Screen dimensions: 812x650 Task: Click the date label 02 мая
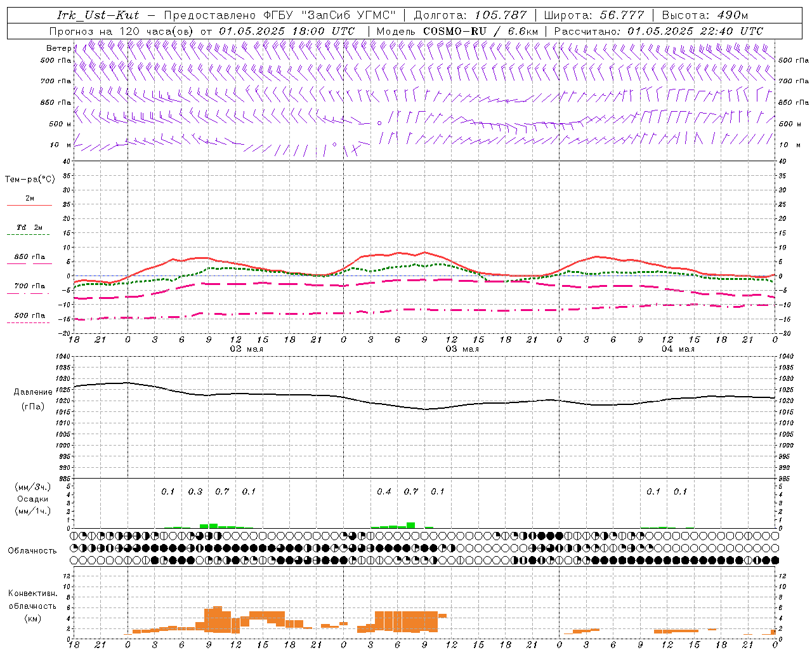(x=246, y=349)
